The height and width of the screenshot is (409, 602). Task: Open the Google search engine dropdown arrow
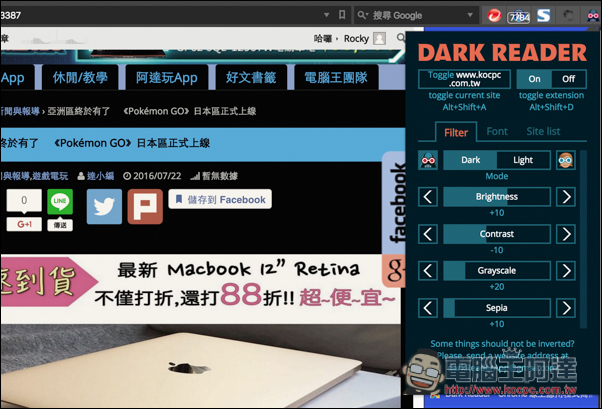[x=470, y=15]
